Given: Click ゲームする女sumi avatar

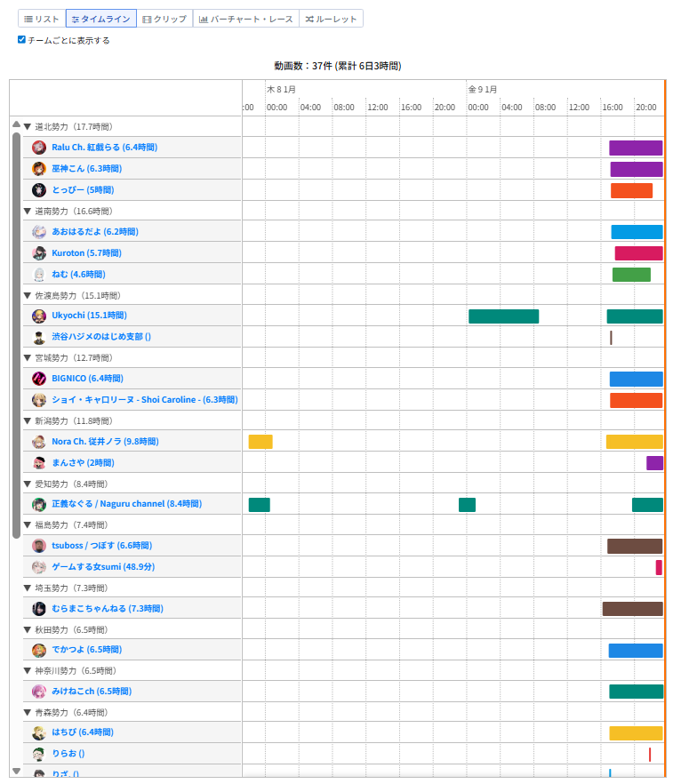Looking at the screenshot, I should click(39, 567).
